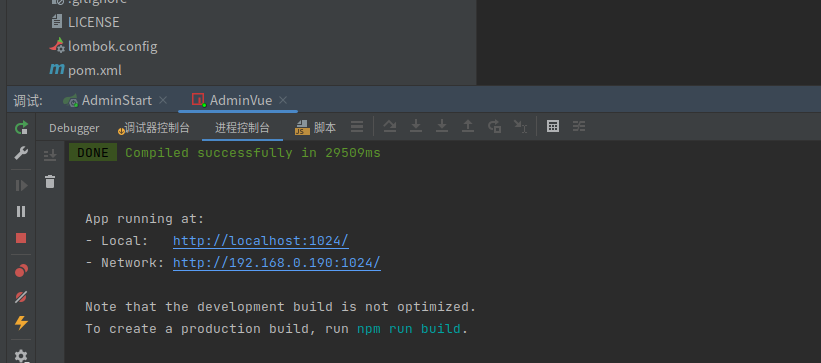Open View Breakpoints red circles icon
The image size is (821, 363).
(21, 271)
